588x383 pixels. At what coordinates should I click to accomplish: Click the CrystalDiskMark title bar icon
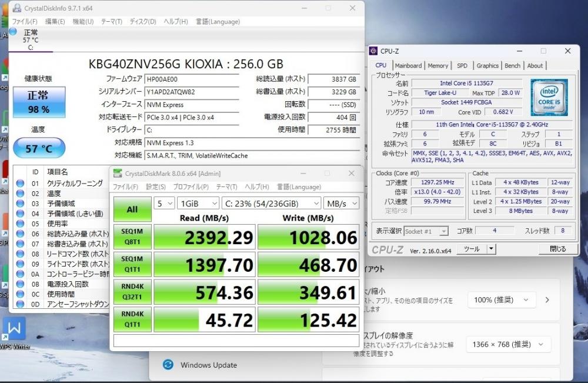click(x=117, y=174)
